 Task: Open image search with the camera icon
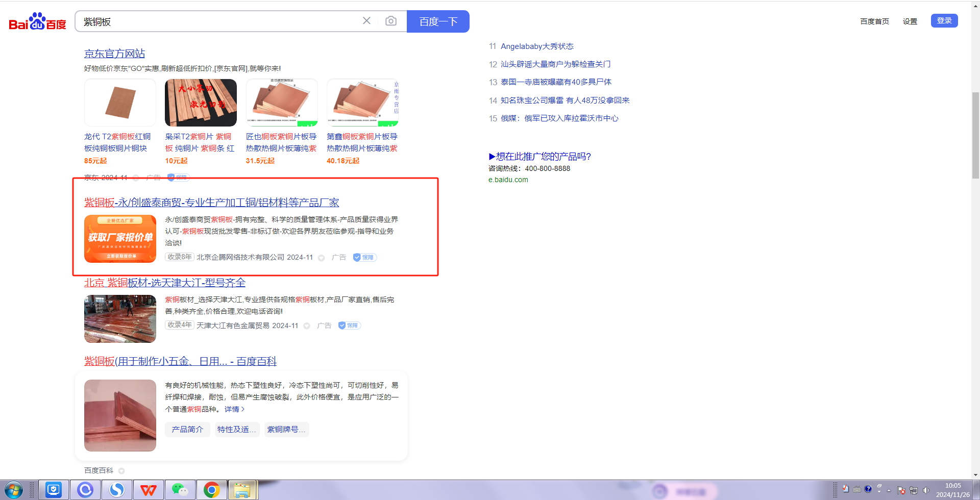pos(391,21)
